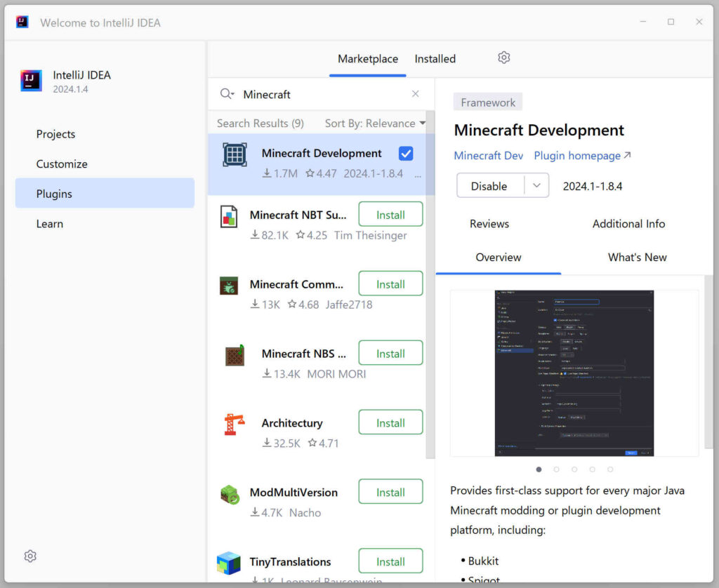Viewport: 719px width, 588px height.
Task: Select the fifth screenshot carousel dot
Action: coord(610,469)
